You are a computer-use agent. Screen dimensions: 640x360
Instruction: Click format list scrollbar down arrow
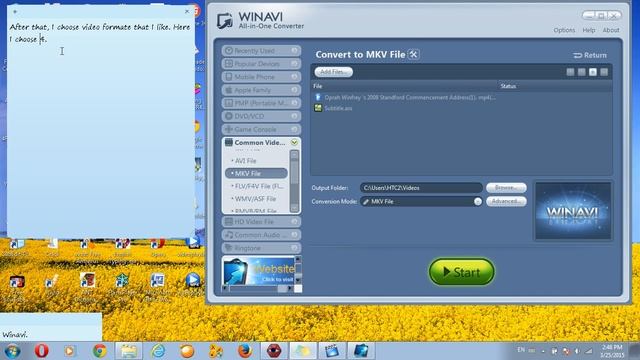click(x=294, y=208)
